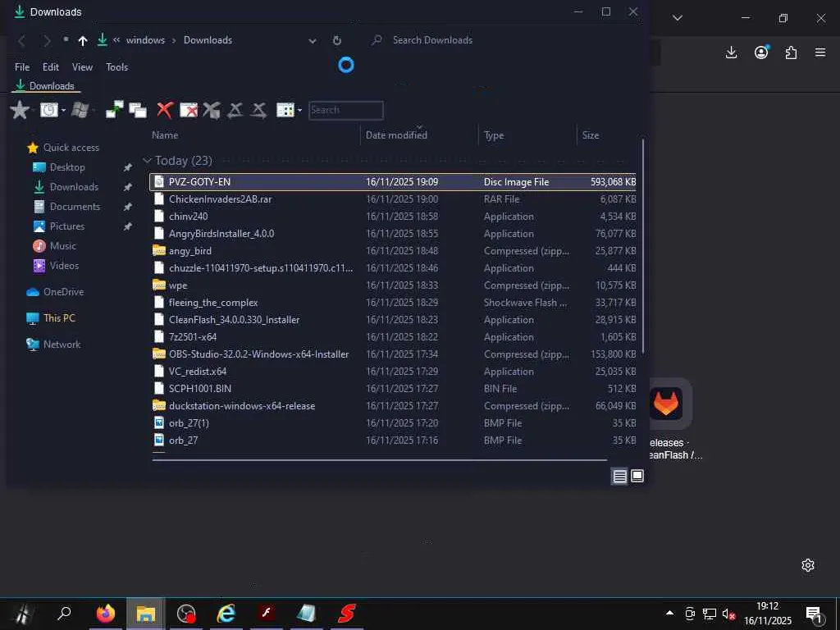
Task: Select This PC in the sidebar
Action: point(59,318)
